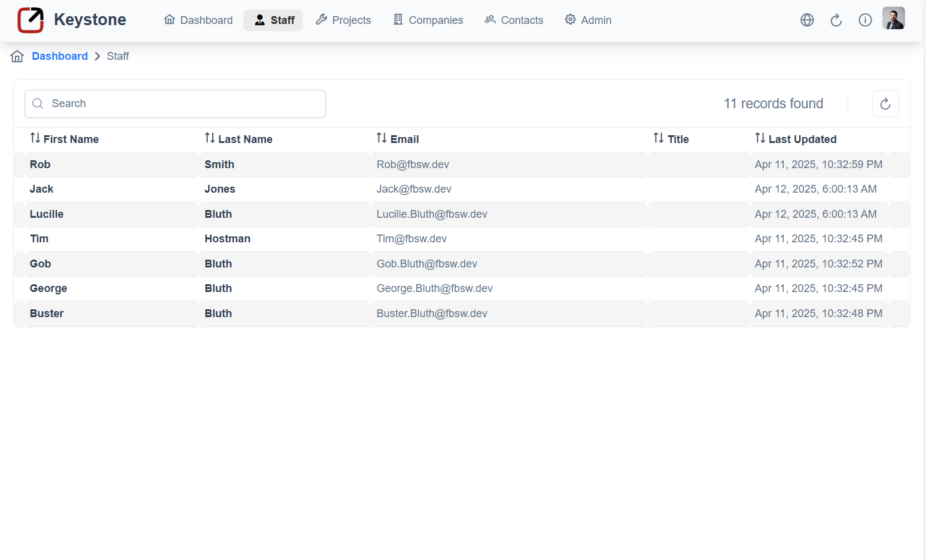Click the header refresh icon
Screen dimensions: 926x560
click(x=836, y=20)
